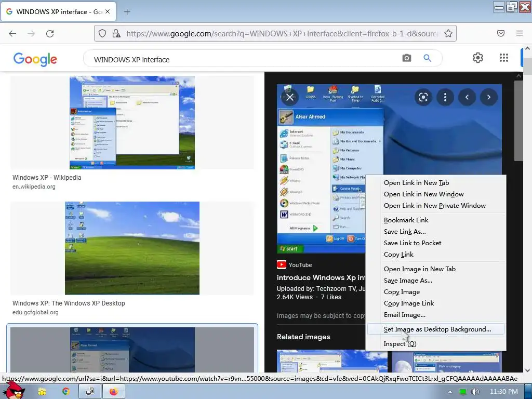Click the en.wikipedia.org source link

(x=34, y=187)
